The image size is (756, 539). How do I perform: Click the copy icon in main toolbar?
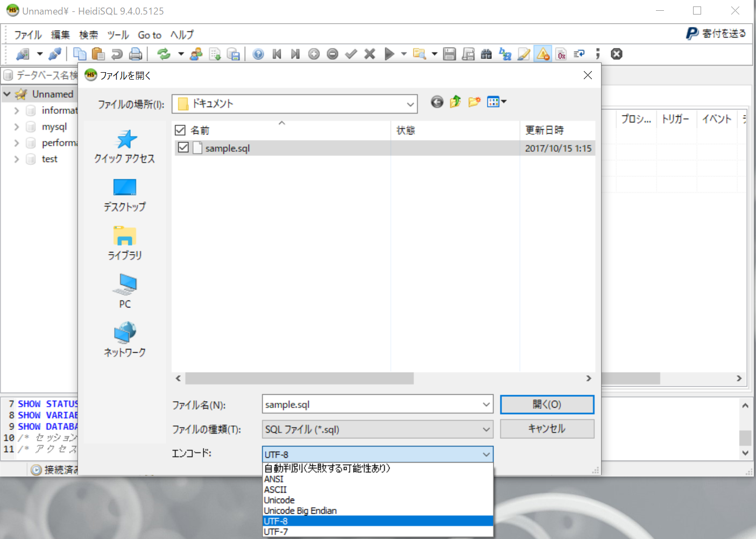[x=80, y=54]
